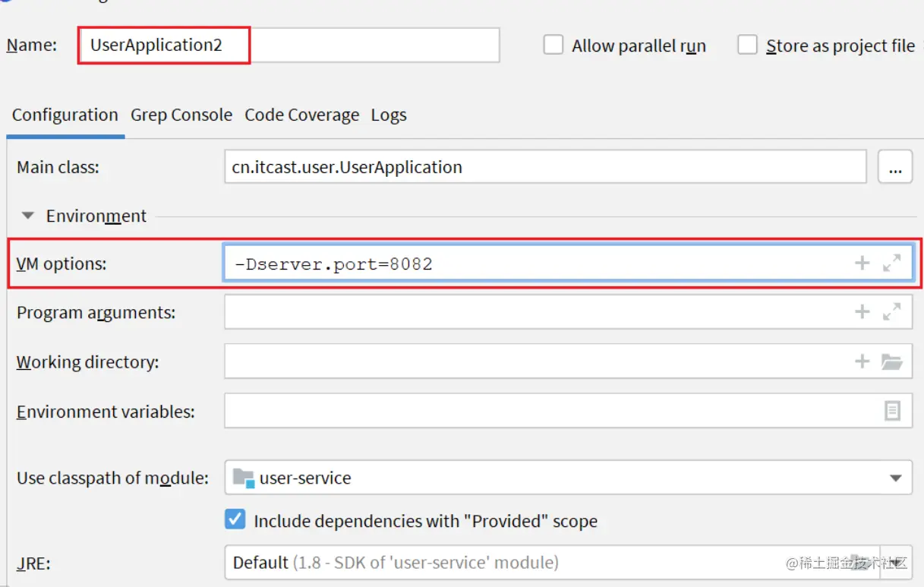Open the Code Coverage tab
Screen dimensions: 924x587
point(301,115)
